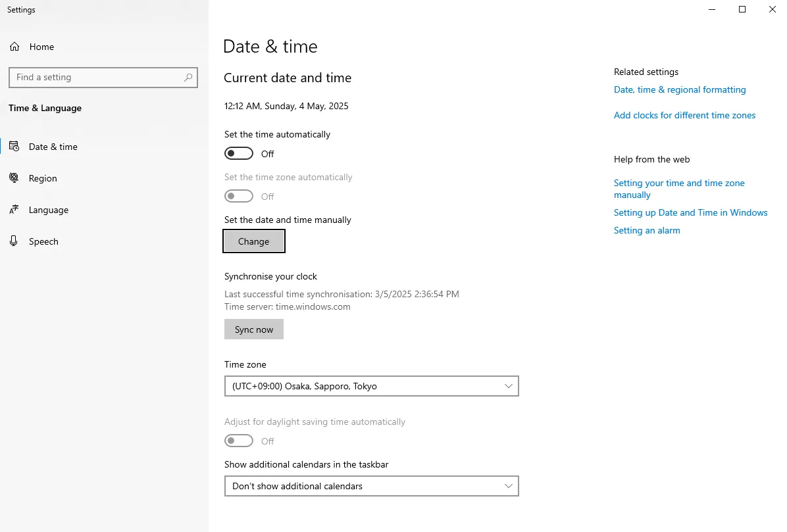The image size is (787, 532).
Task: Click the Speech microphone icon
Action: (14, 241)
